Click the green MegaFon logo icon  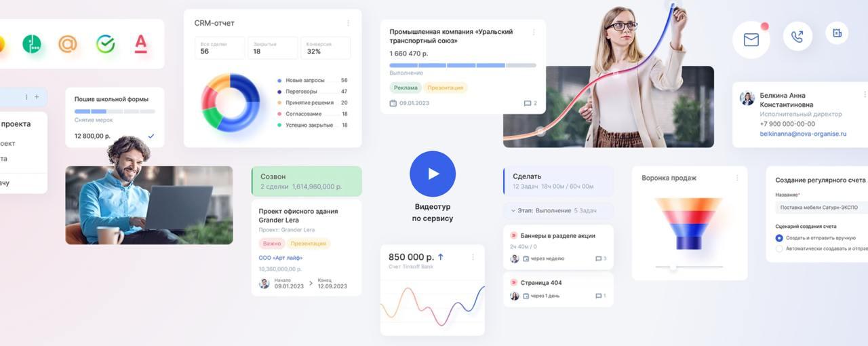tap(32, 44)
